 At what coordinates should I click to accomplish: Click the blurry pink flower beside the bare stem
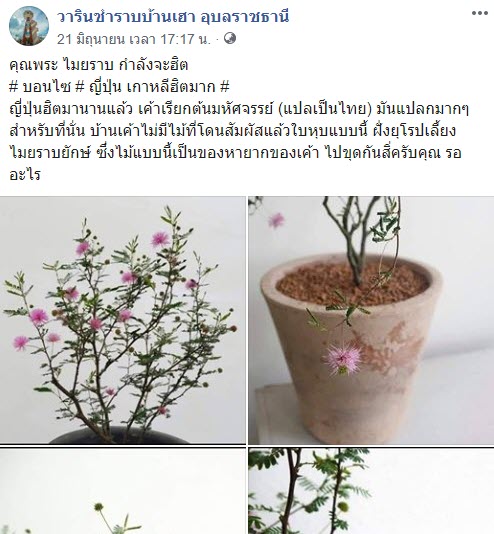275,221
